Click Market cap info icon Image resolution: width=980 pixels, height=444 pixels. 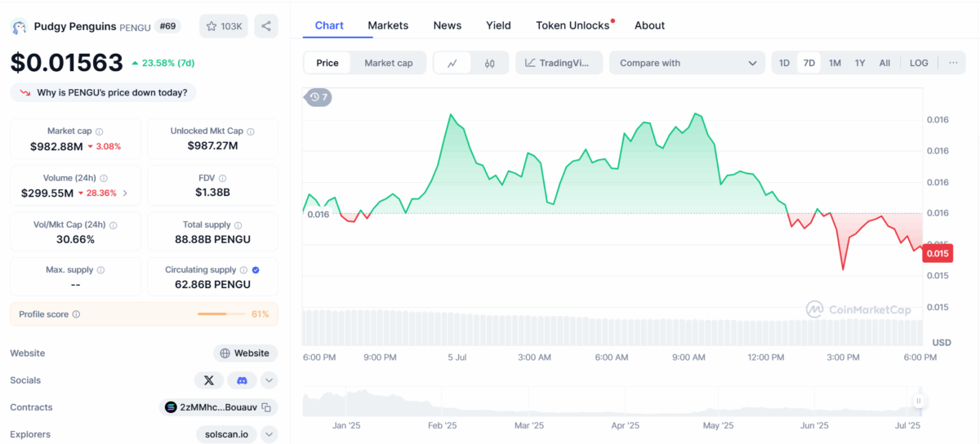pos(100,131)
